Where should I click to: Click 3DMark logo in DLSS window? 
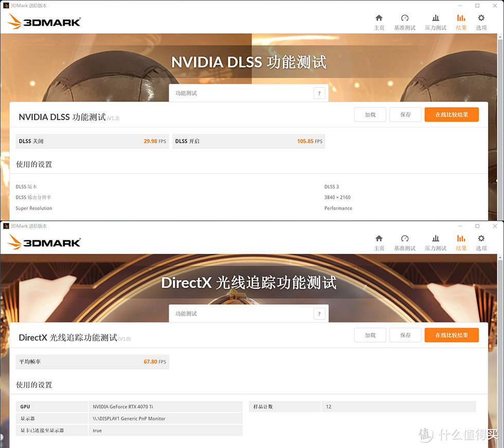44,21
